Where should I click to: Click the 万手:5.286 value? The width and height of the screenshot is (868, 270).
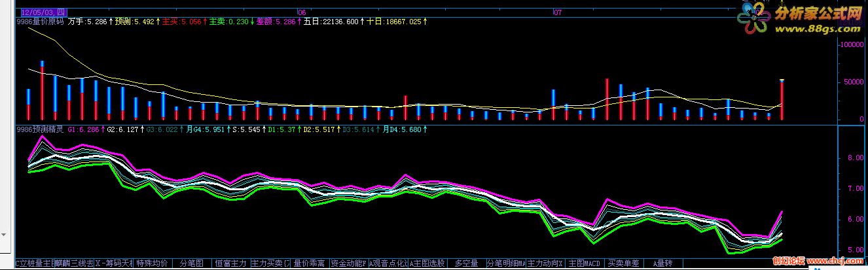click(x=88, y=22)
